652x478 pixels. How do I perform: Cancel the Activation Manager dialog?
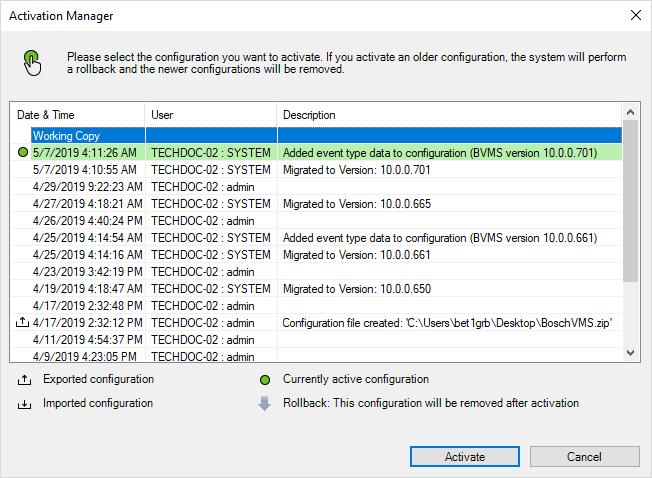(x=585, y=457)
